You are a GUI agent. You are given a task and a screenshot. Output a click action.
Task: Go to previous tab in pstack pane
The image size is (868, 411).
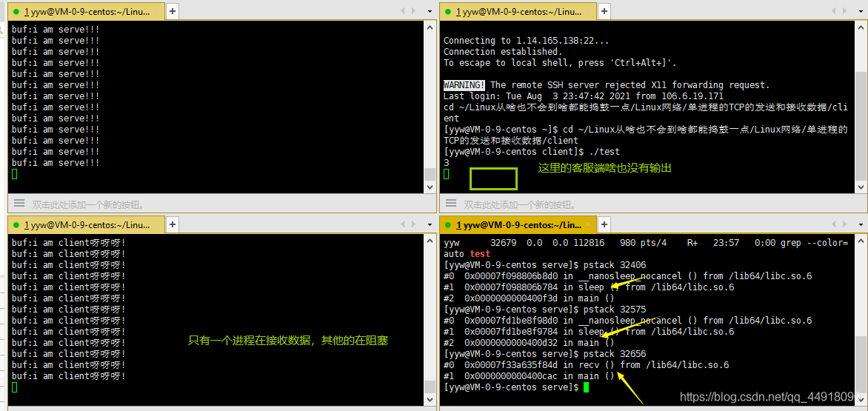click(x=835, y=224)
